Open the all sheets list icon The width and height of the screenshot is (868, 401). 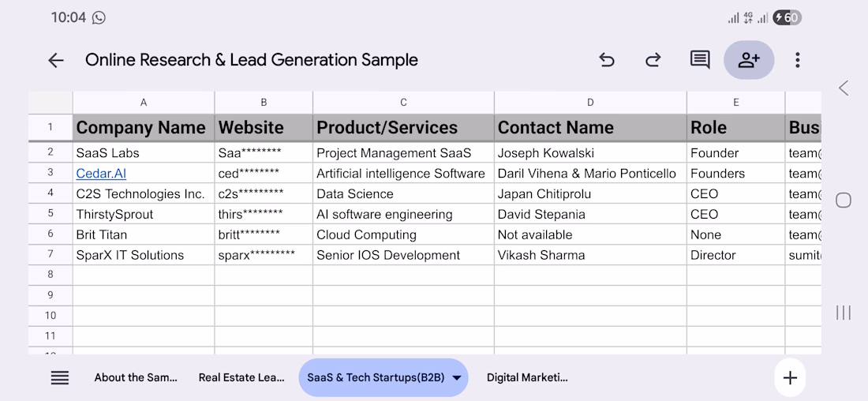point(60,377)
